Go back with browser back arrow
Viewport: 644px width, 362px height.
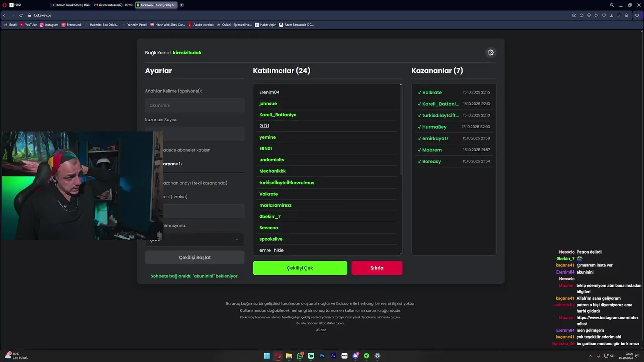[x=4, y=15]
